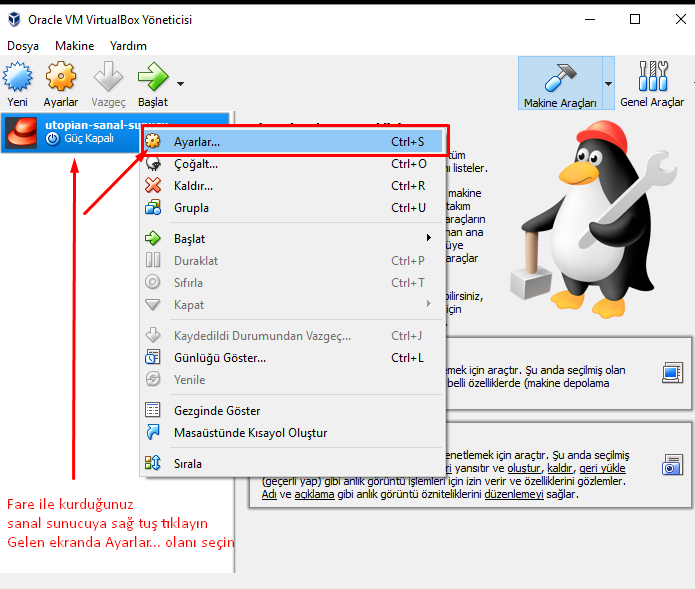Select the utopian-sanal-sunucu virtual machine entry
695x589 pixels.
pos(71,132)
